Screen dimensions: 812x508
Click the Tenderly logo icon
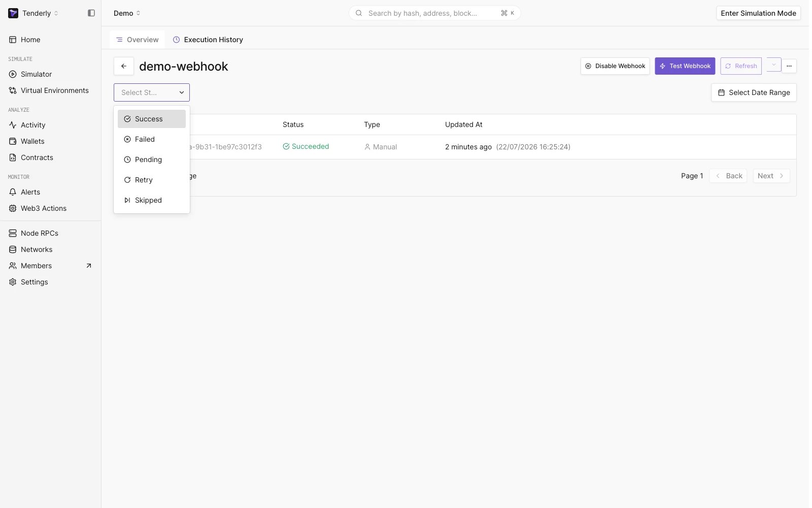[x=13, y=13]
